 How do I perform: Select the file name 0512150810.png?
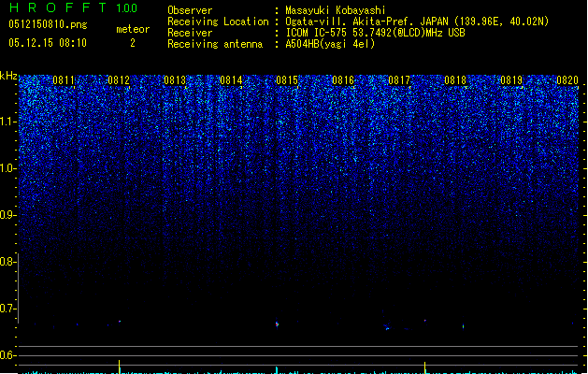(48, 25)
